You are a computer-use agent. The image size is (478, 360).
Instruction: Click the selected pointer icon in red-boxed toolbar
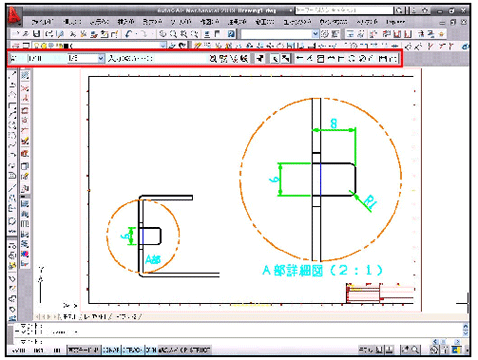(274, 59)
